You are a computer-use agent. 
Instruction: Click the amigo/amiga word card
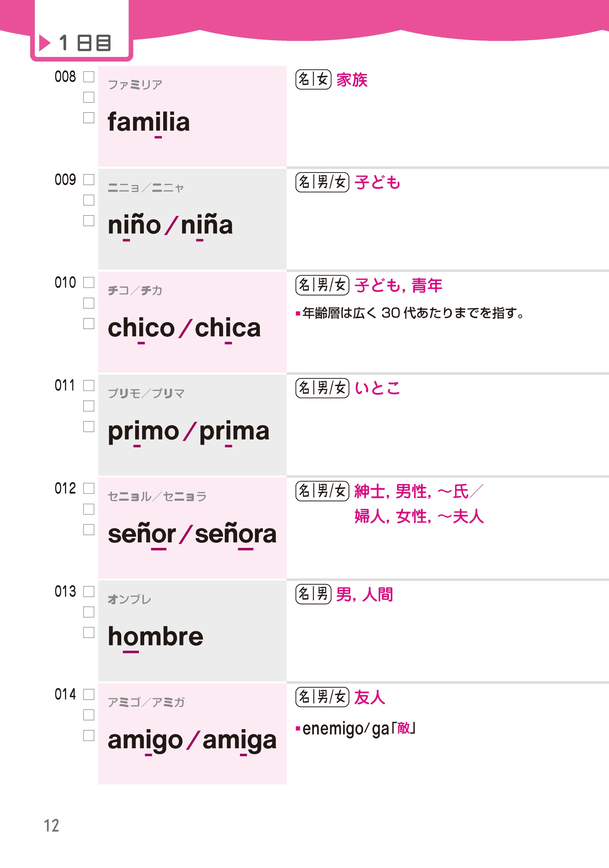click(x=192, y=733)
